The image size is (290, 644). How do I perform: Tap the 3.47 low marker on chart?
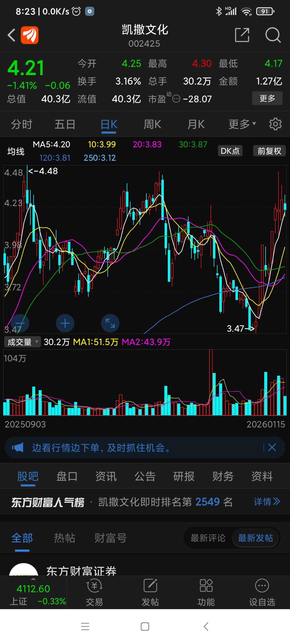[240, 328]
